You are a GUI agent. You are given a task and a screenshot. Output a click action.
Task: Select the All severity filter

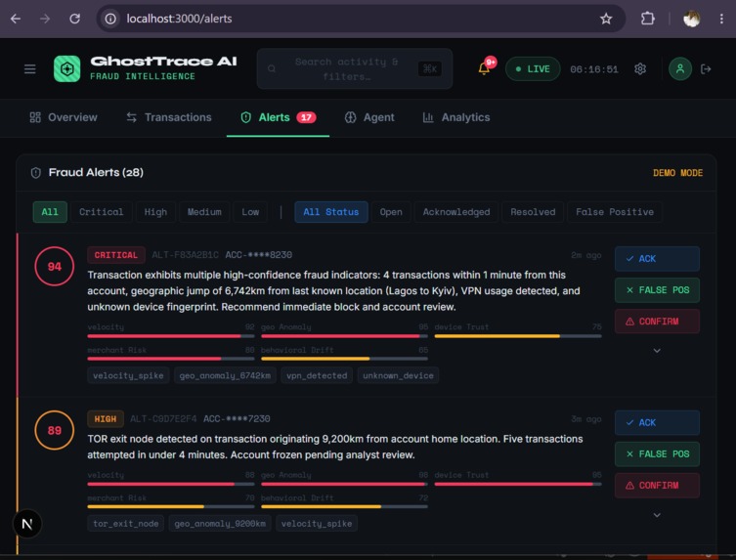point(50,212)
